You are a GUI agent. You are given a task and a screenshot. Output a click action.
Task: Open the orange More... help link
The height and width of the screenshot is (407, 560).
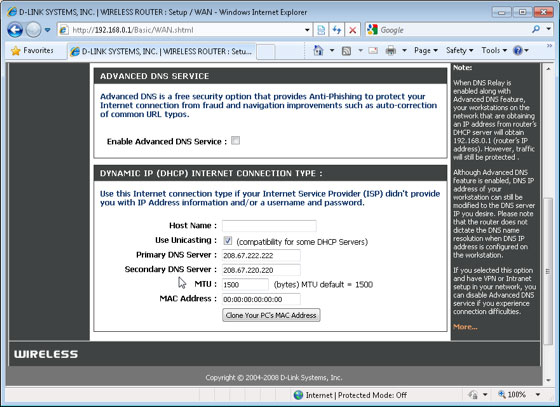tap(465, 327)
